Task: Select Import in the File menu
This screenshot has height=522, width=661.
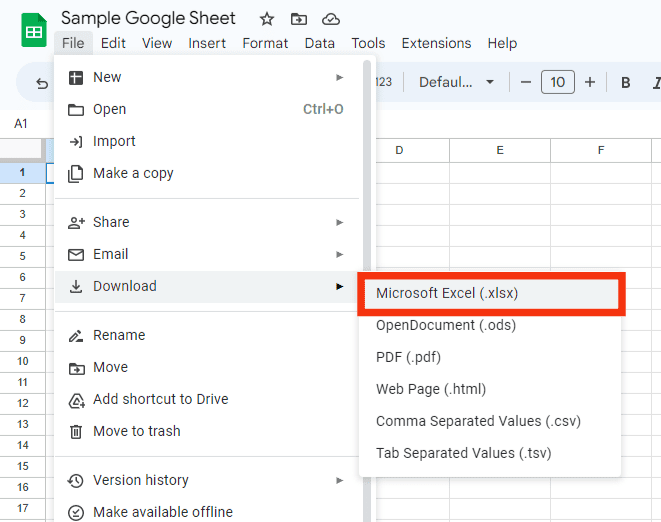Action: (x=207, y=141)
